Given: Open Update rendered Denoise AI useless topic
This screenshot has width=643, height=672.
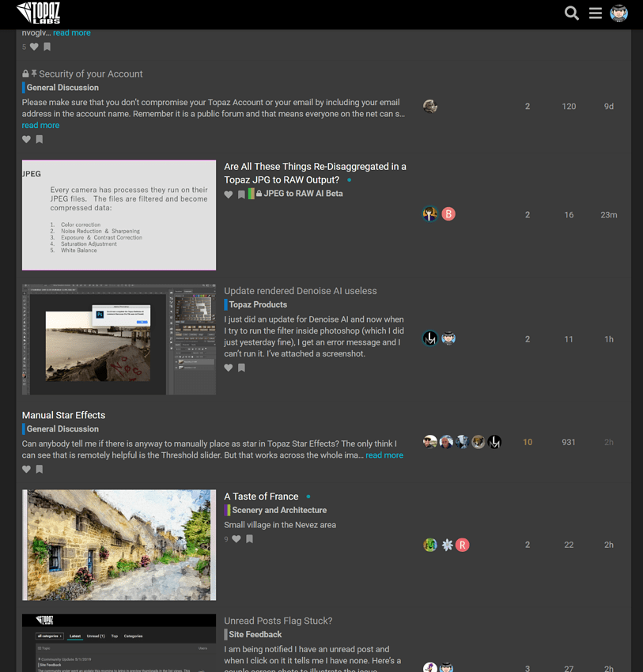Looking at the screenshot, I should (300, 291).
